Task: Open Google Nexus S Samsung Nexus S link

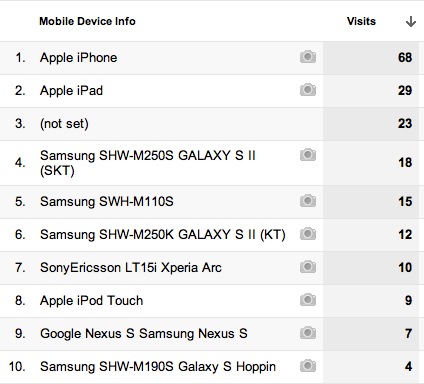Action: 144,334
